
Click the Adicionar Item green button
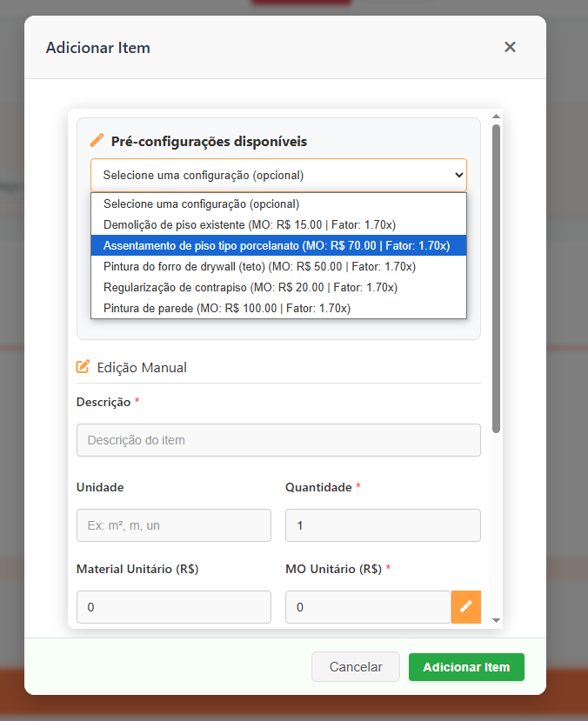pyautogui.click(x=466, y=667)
